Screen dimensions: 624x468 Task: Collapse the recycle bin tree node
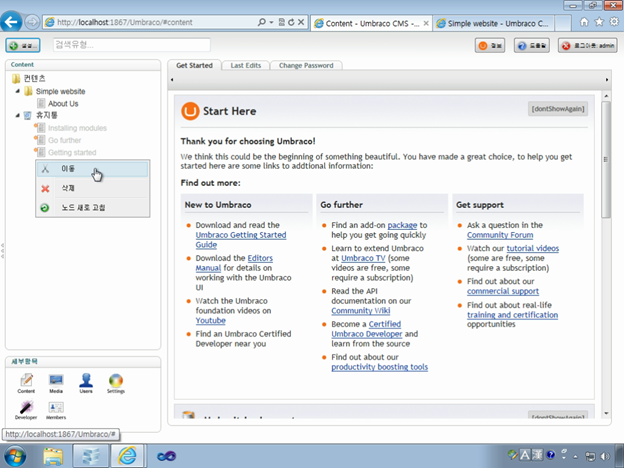point(18,115)
